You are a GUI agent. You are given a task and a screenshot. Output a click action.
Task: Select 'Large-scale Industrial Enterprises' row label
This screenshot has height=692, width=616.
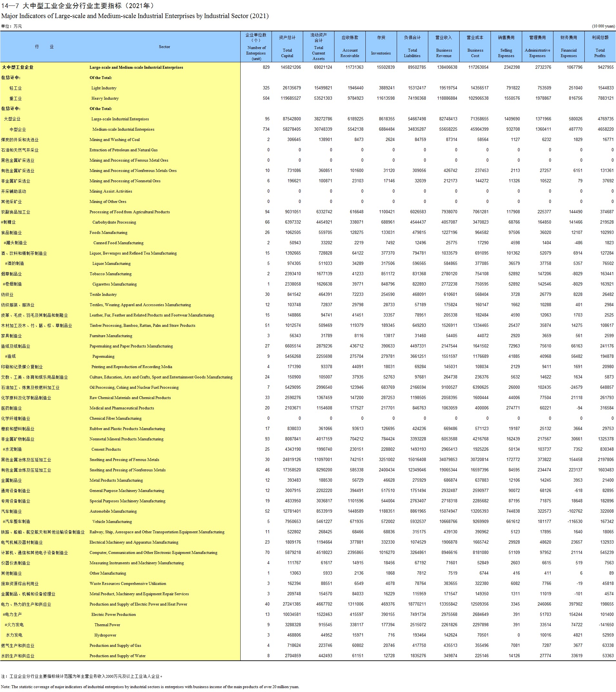click(120, 119)
